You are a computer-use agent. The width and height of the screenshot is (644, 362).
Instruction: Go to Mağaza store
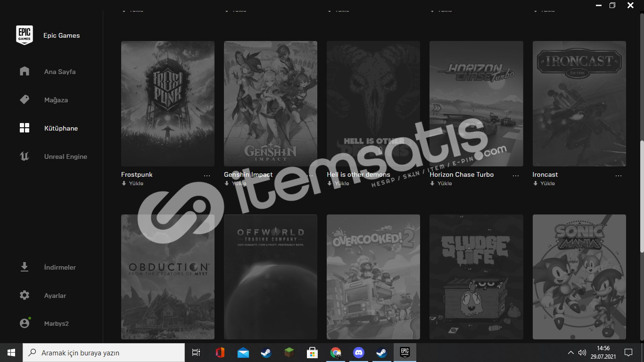[56, 100]
